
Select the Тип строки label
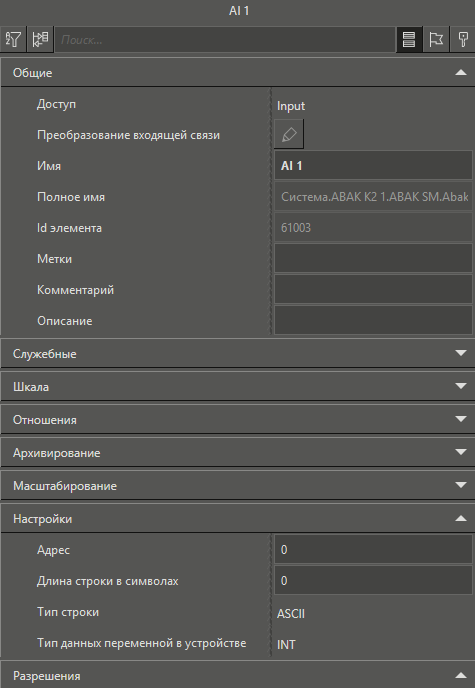tap(68, 612)
